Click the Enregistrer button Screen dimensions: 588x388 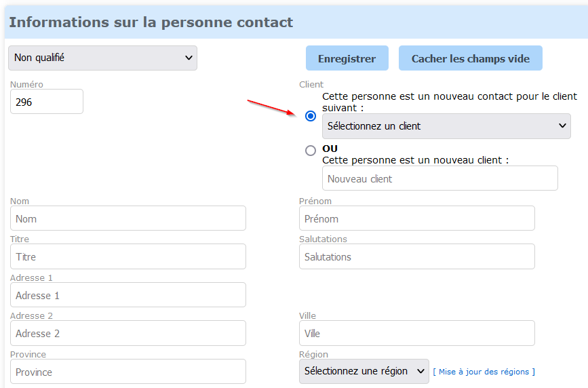(347, 59)
